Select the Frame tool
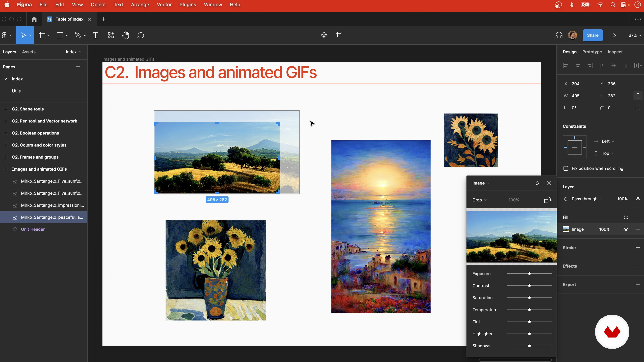The height and width of the screenshot is (362, 644). (42, 35)
